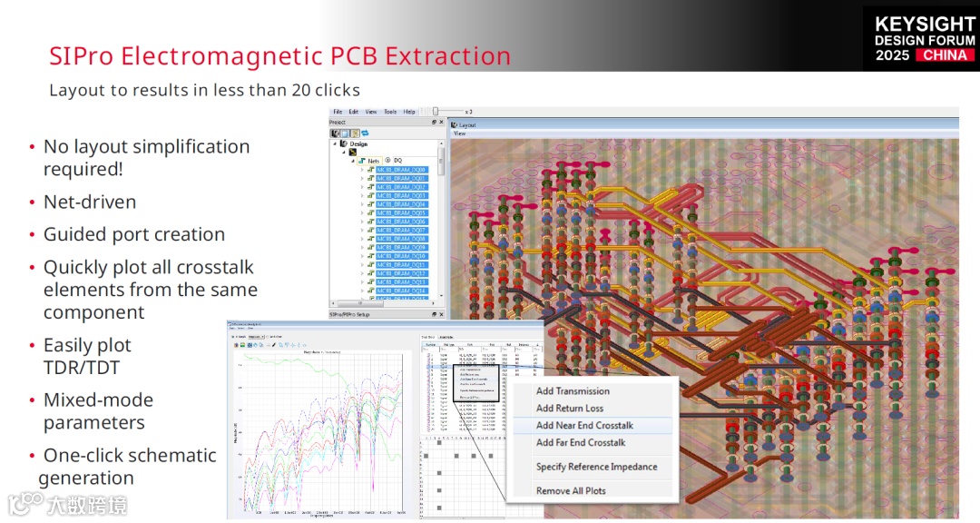Click the x3 scale slider handle
Viewport: 980px width, 523px height.
click(436, 112)
